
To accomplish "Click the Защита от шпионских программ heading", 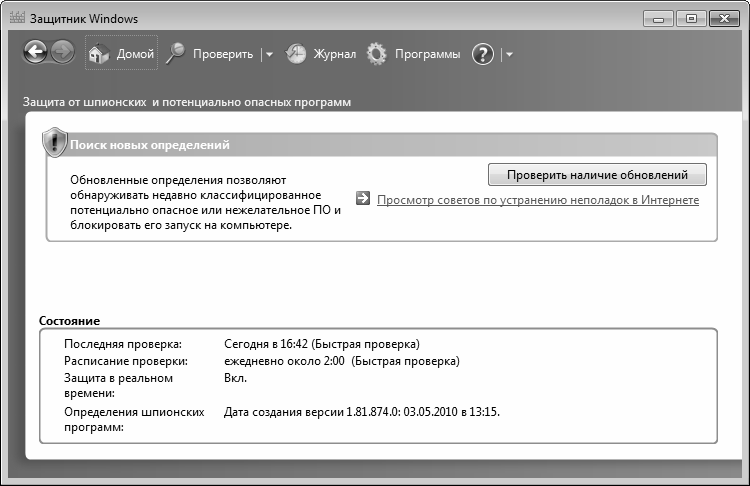I will pyautogui.click(x=187, y=102).
